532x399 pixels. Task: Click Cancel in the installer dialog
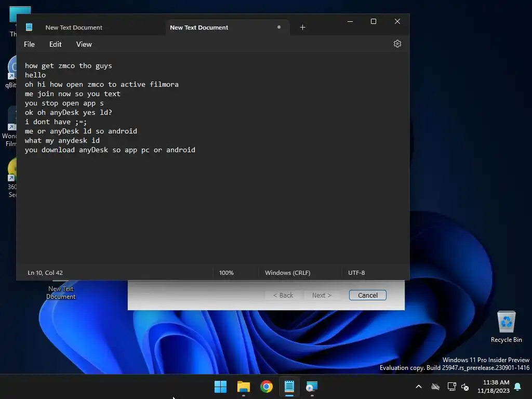pos(367,295)
